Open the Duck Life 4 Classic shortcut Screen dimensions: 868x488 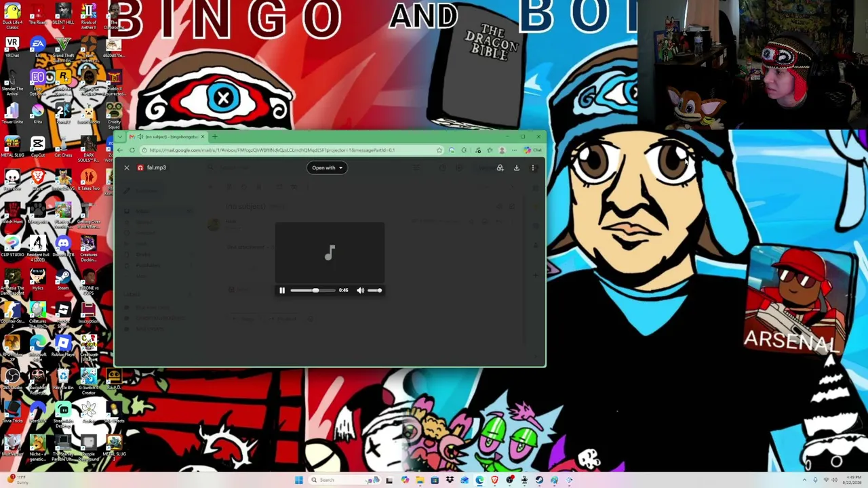pos(12,16)
